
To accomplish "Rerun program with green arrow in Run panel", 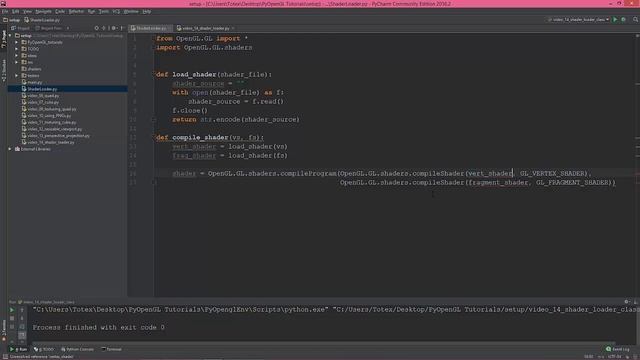I will pos(12,310).
